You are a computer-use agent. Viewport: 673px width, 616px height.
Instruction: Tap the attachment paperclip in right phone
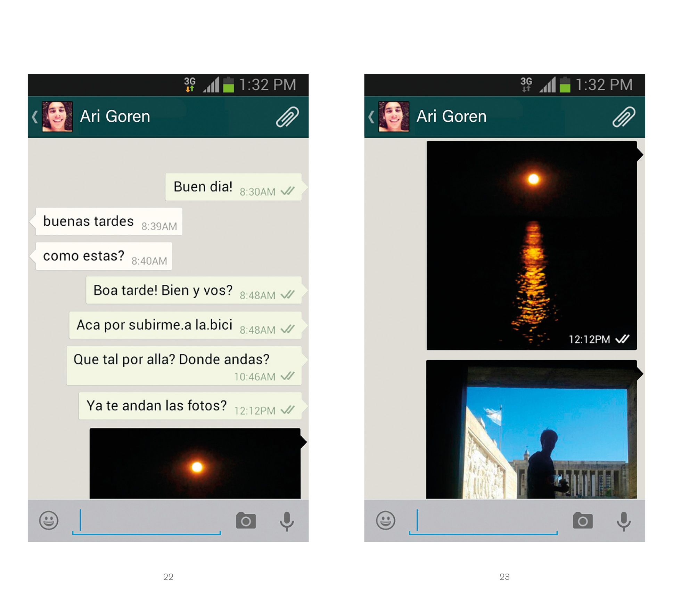click(x=624, y=117)
